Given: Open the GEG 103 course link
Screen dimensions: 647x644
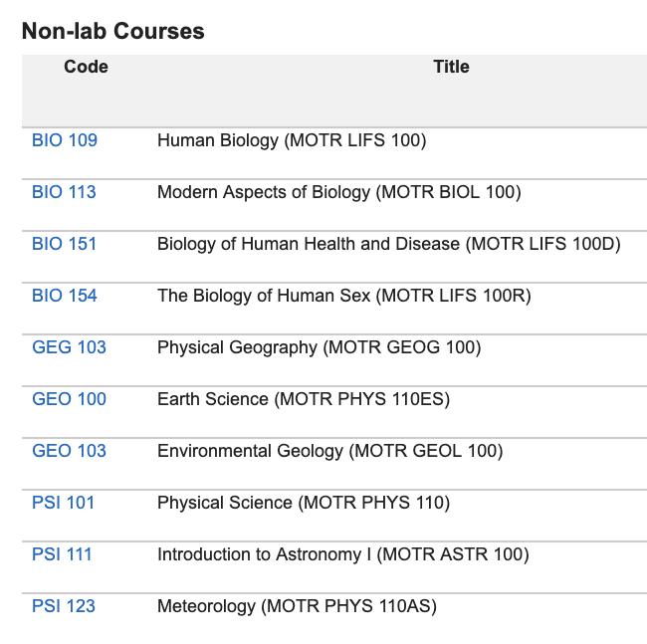Looking at the screenshot, I should (x=69, y=347).
